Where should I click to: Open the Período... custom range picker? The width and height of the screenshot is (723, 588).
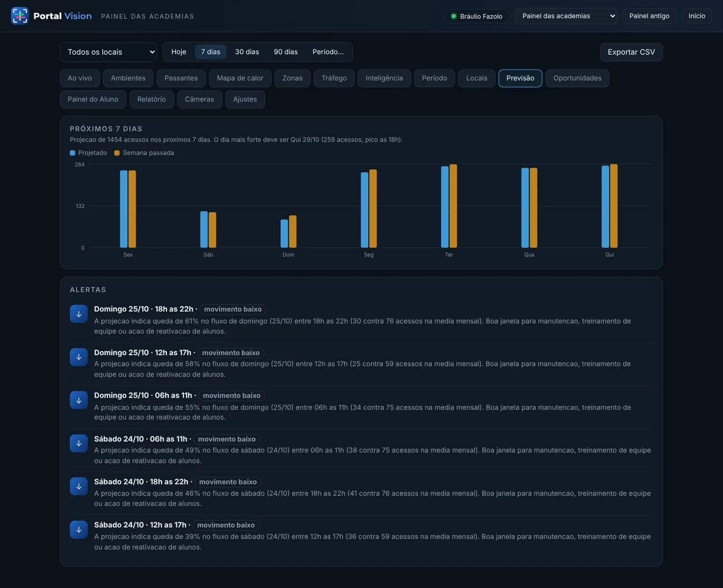pyautogui.click(x=328, y=52)
